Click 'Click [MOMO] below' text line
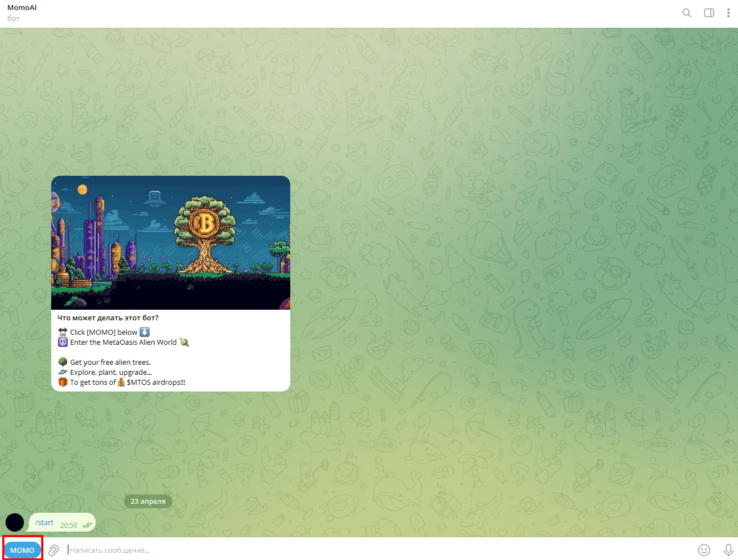Screen dimensions: 738x560 (103, 333)
